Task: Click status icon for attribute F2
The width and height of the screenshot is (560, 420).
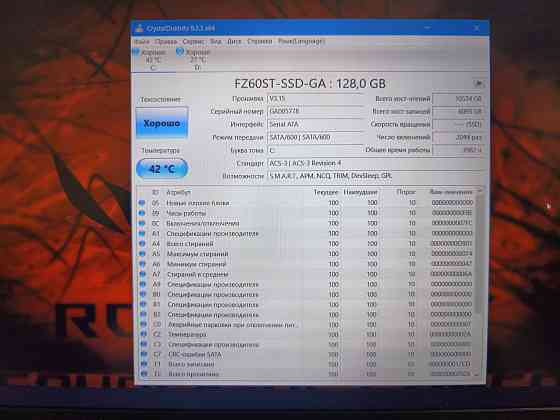Action: point(144,374)
